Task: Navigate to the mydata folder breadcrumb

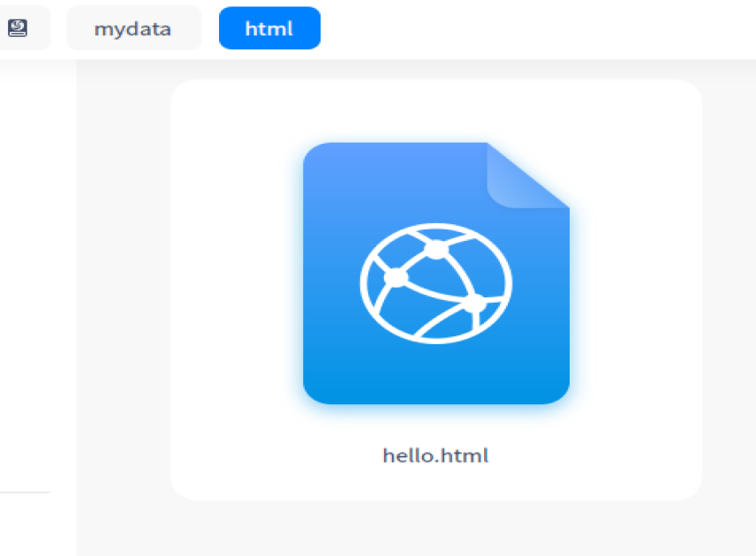Action: pyautogui.click(x=133, y=28)
